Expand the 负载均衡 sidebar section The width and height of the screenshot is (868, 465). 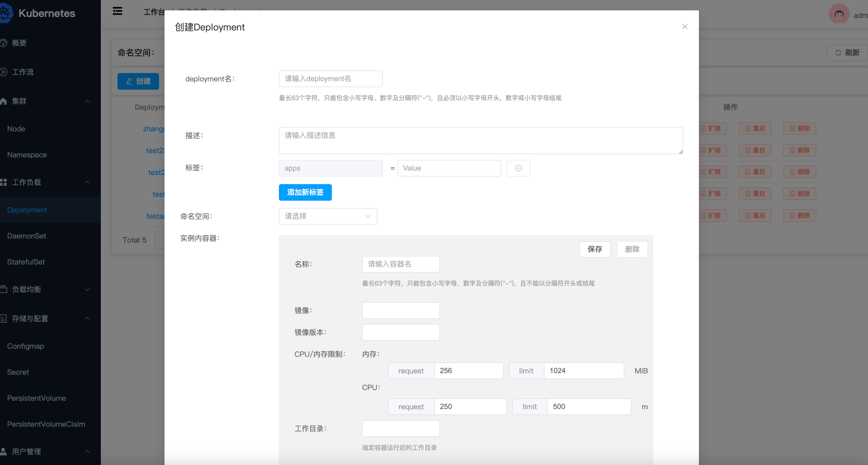pos(50,289)
